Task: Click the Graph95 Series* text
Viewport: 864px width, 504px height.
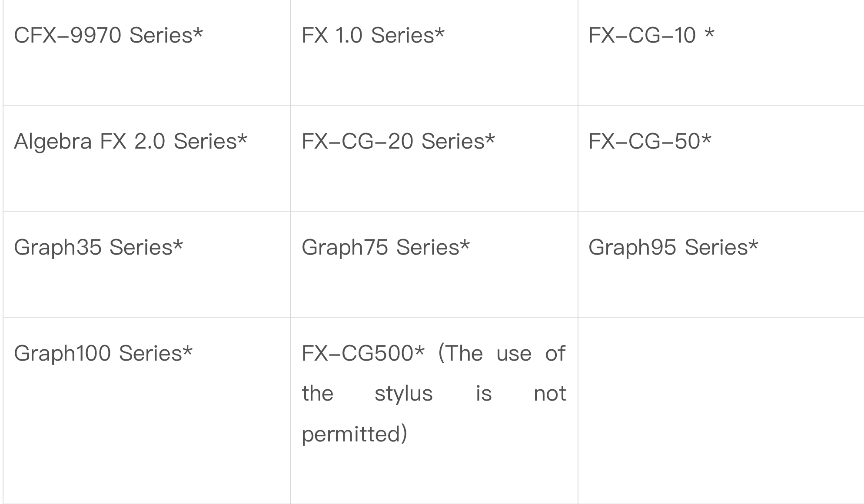Action: click(674, 248)
